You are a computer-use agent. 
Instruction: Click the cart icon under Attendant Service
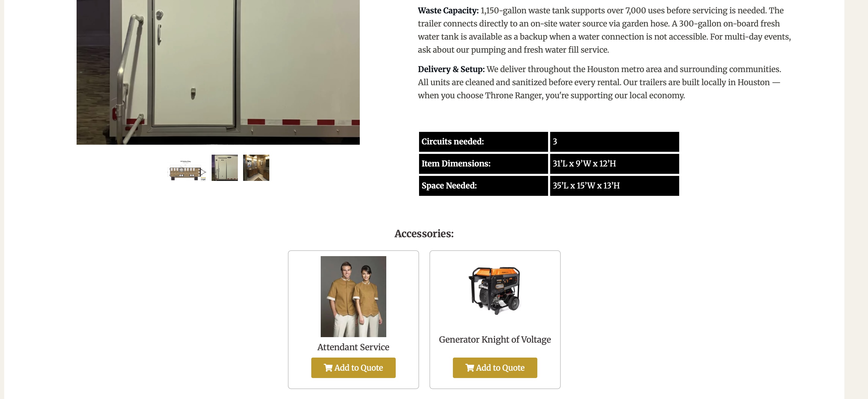point(328,368)
